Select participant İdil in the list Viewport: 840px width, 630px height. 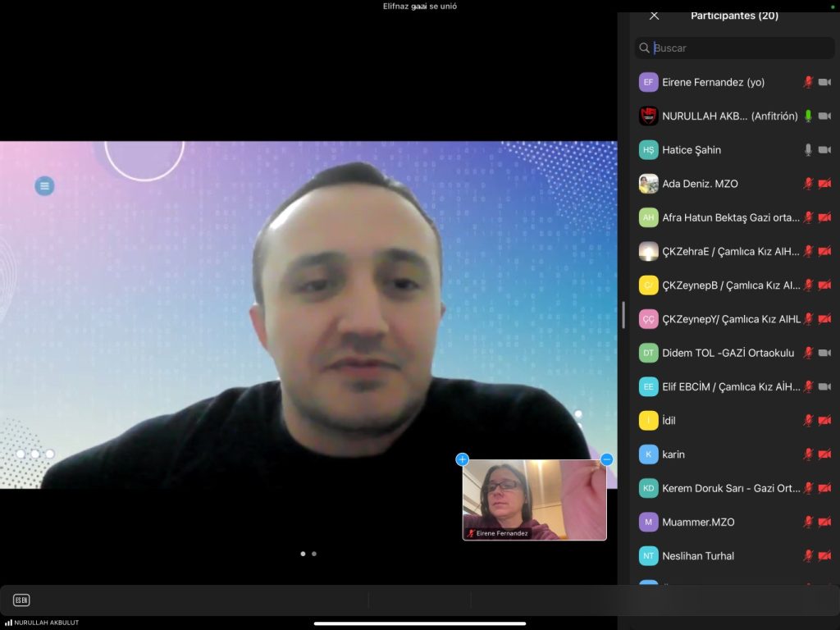(x=669, y=420)
